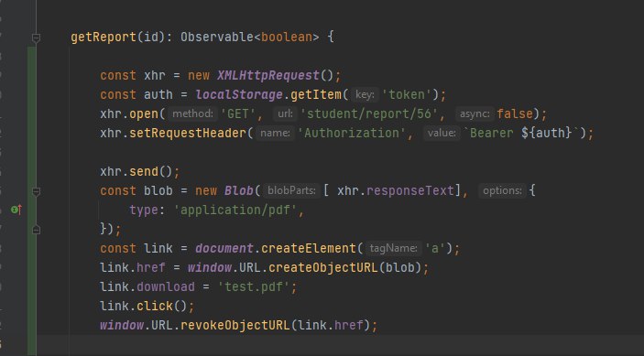Collapse the Blob options fold marker

click(36, 191)
